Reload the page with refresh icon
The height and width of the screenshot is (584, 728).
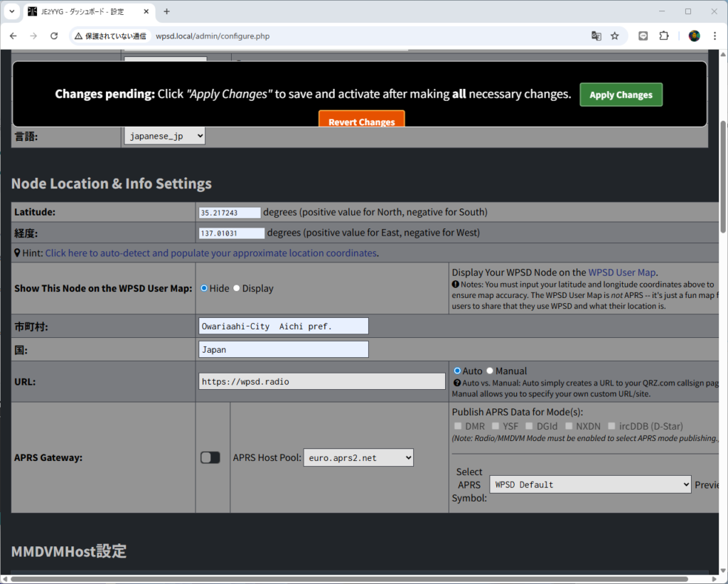(54, 36)
